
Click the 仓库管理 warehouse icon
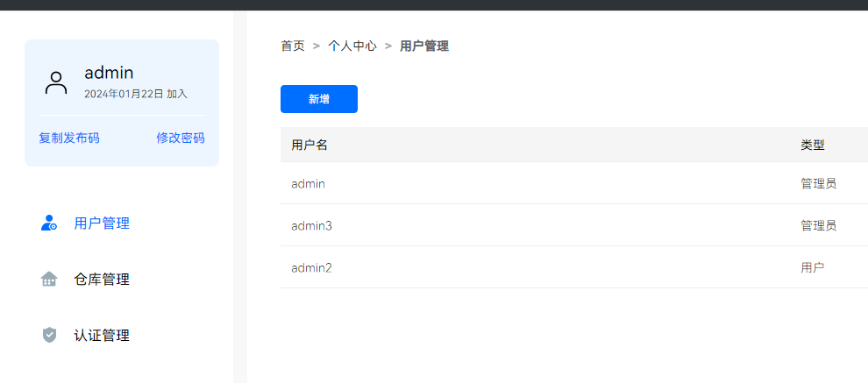49,280
